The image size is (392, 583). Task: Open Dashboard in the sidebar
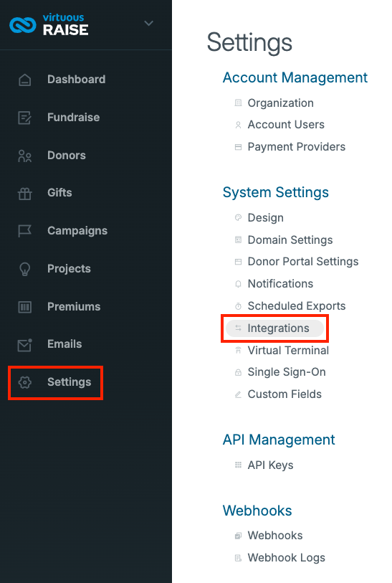(x=76, y=79)
